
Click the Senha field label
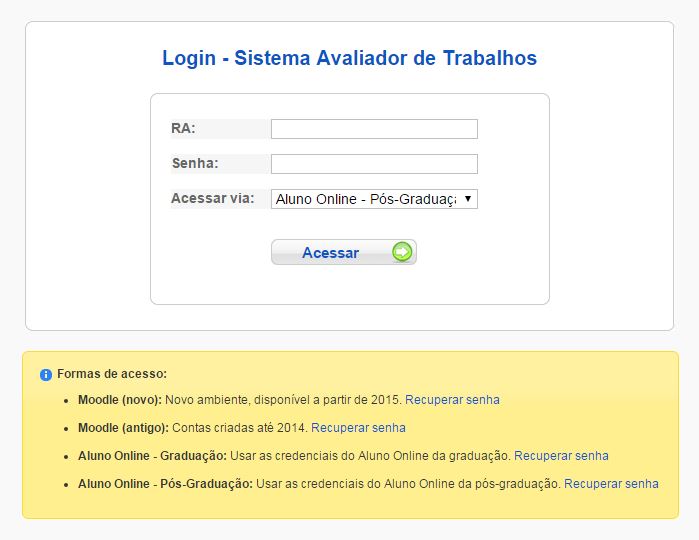(194, 163)
